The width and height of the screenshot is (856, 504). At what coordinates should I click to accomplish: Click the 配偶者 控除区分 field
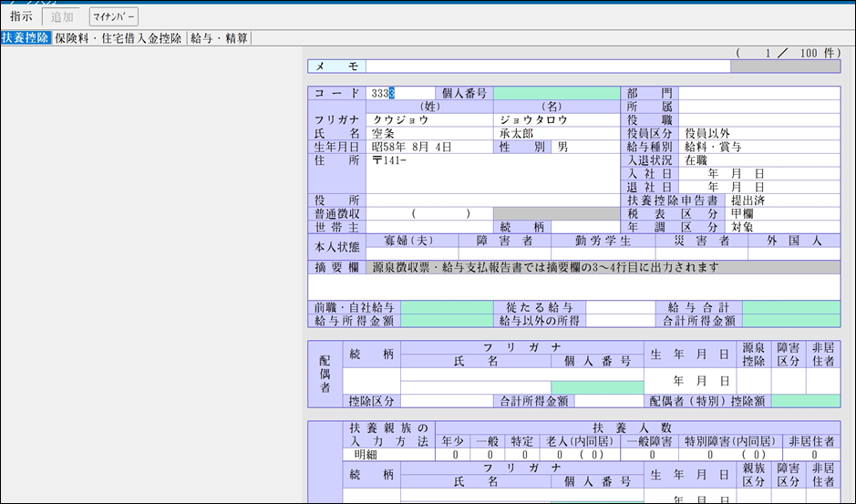[x=447, y=401]
